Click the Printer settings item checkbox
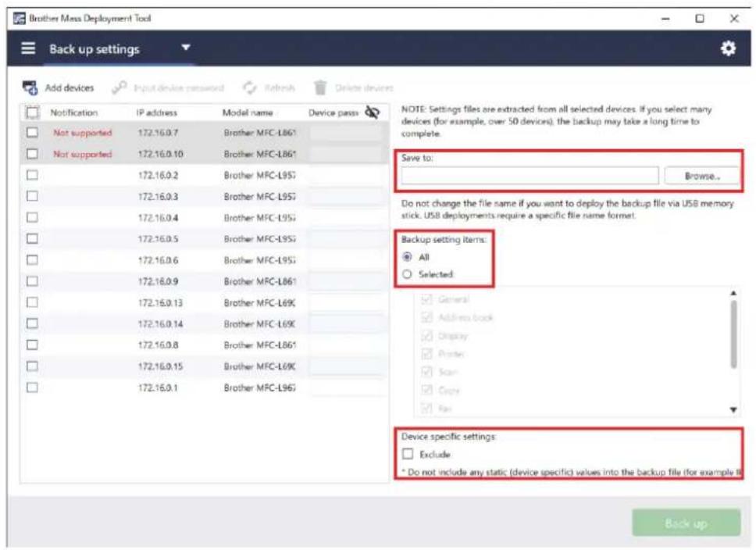 (426, 354)
